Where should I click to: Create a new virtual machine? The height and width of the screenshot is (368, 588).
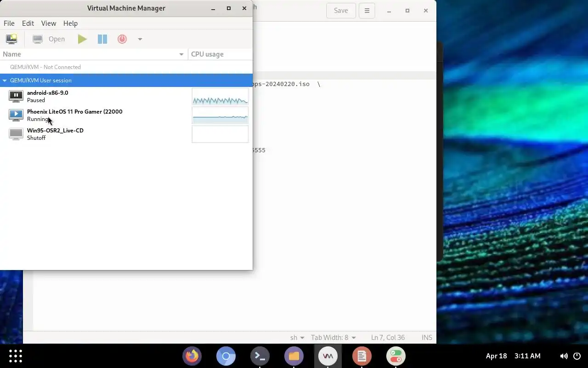pos(11,39)
